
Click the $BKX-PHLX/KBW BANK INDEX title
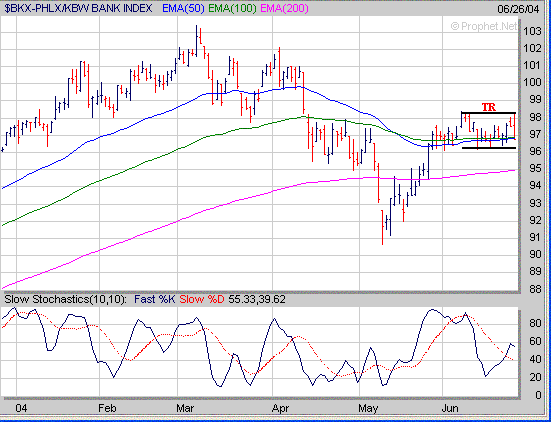78,8
